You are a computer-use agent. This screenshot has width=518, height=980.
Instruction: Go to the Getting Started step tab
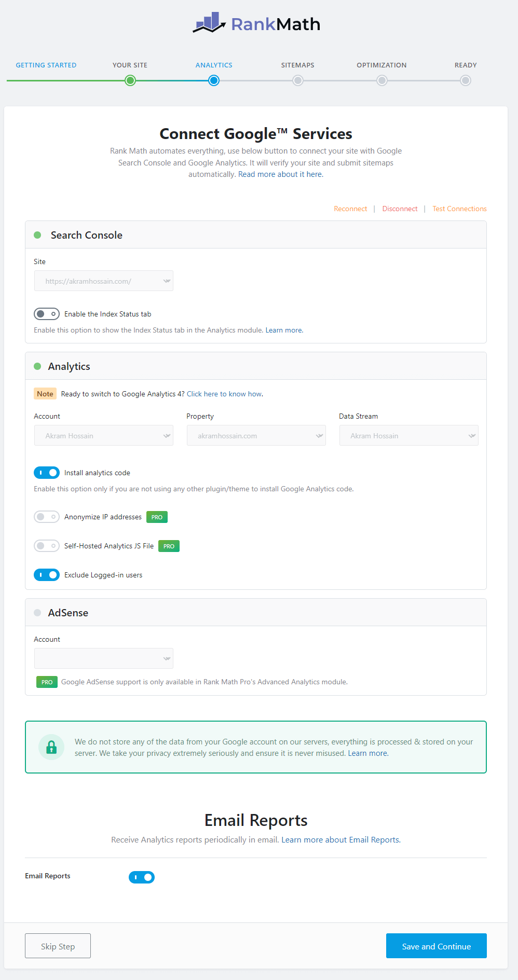point(46,65)
